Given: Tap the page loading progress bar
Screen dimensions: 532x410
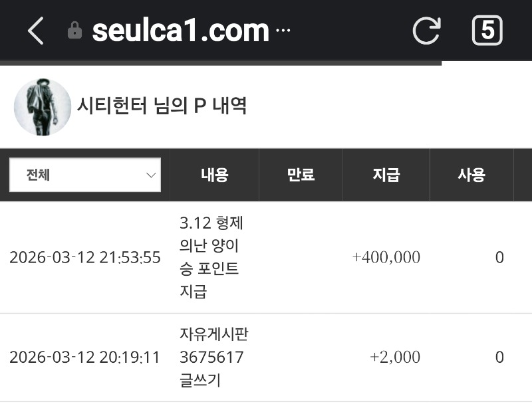Looking at the screenshot, I should (220, 63).
